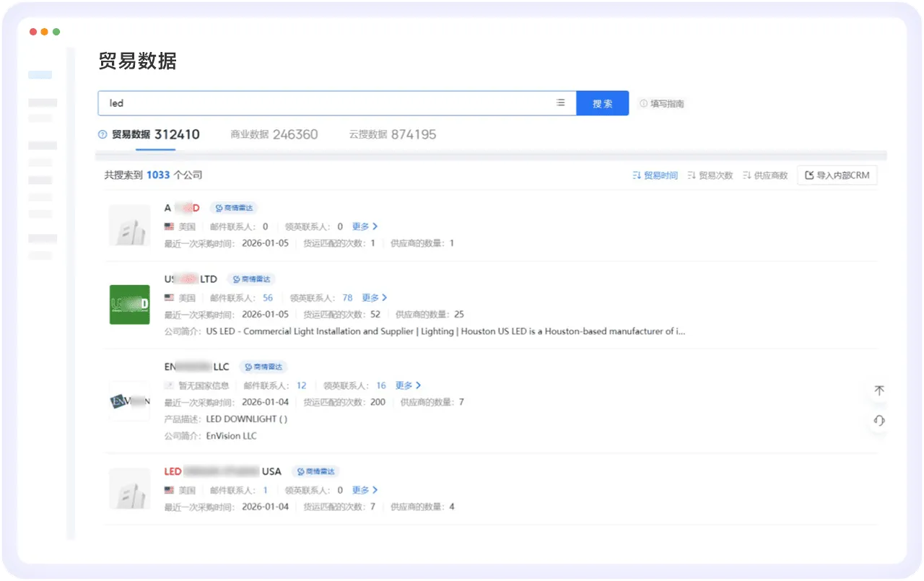This screenshot has height=581, width=924.
Task: Click the back-to-top arrow icon
Action: 879,390
